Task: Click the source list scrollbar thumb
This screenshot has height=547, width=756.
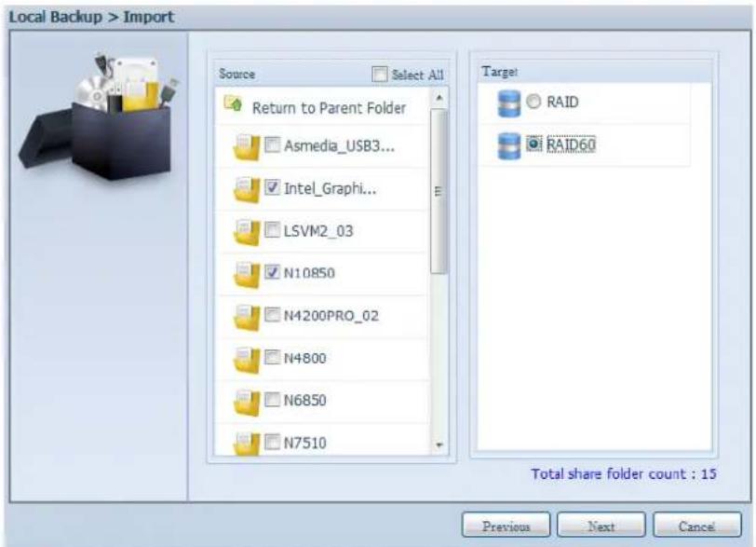Action: coord(439,192)
